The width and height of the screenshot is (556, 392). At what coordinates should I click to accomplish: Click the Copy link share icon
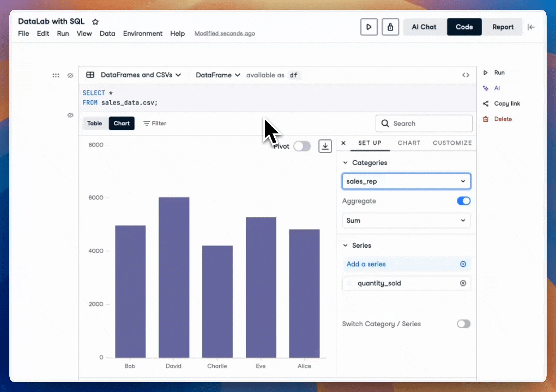pyautogui.click(x=486, y=103)
